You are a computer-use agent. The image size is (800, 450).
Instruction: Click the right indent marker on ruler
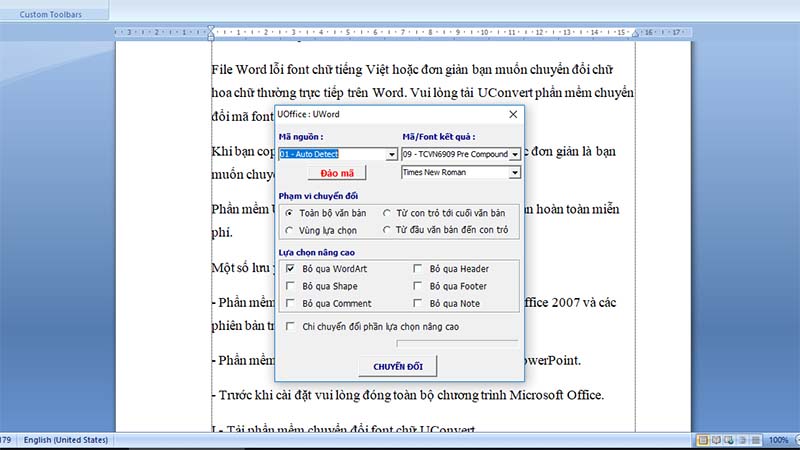point(635,34)
